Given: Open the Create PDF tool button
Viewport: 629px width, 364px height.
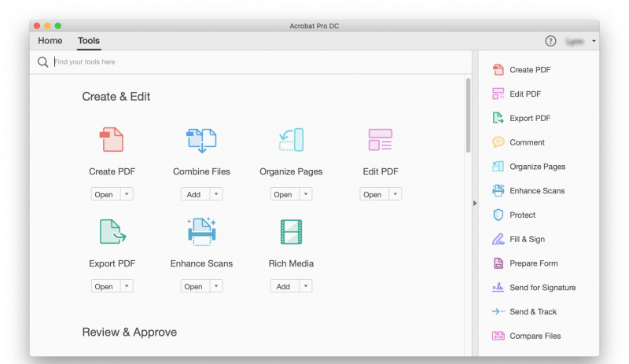Looking at the screenshot, I should (106, 194).
